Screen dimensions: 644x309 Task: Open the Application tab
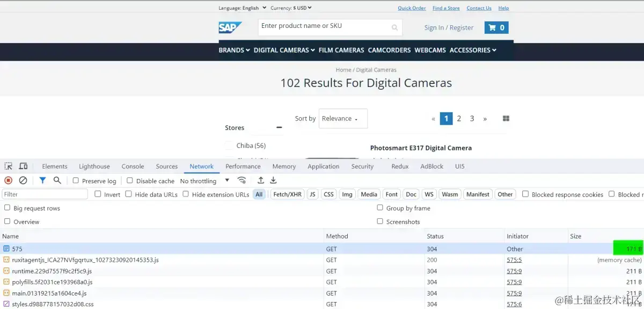[324, 167]
